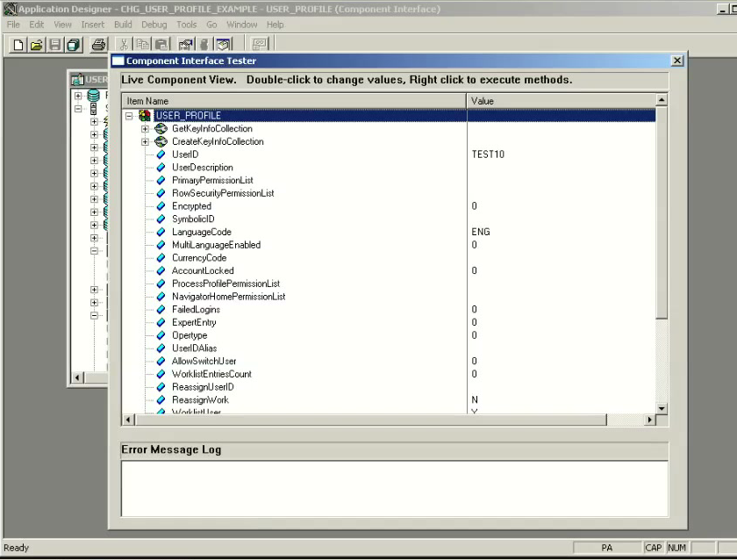Click the Encrypted property icon
Image resolution: width=737 pixels, height=560 pixels.
[x=161, y=206]
